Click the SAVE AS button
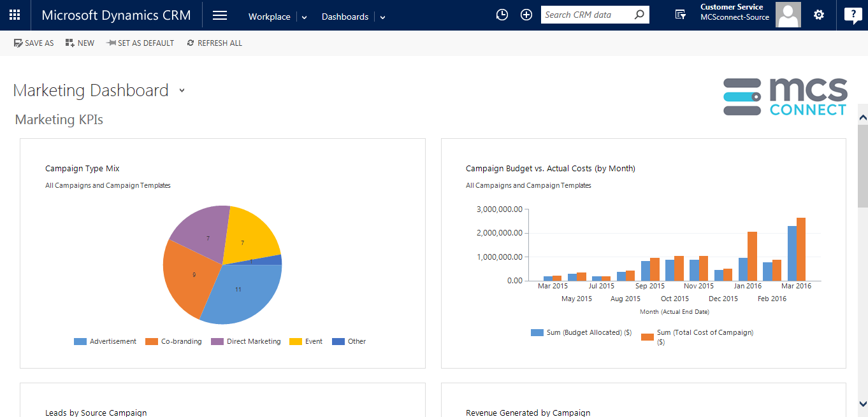Screen dimensions: 868x417 [34, 43]
